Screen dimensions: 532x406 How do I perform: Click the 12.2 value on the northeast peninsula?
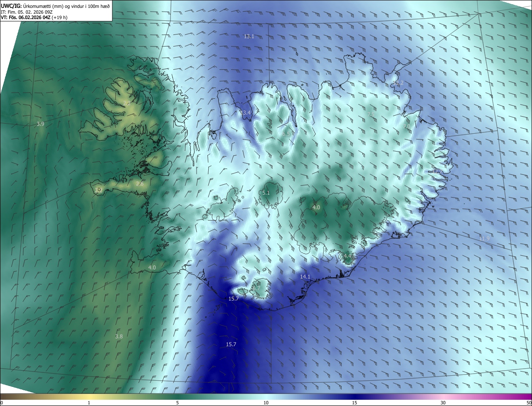[x=399, y=83]
